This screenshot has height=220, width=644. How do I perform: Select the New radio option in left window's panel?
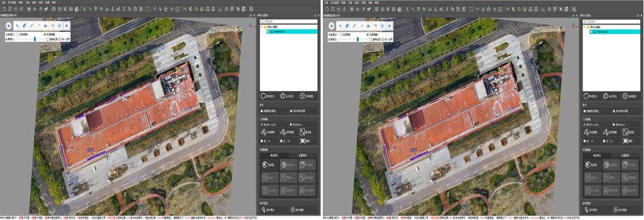point(291,124)
